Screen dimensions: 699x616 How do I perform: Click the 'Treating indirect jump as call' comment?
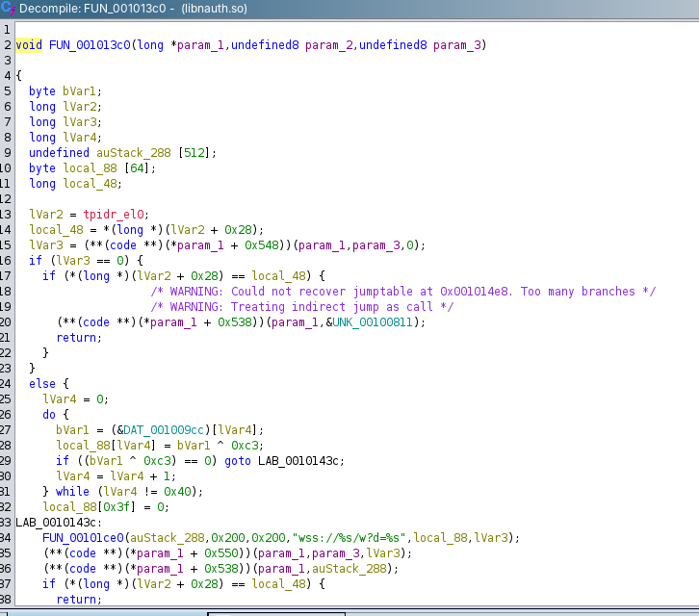pyautogui.click(x=301, y=307)
